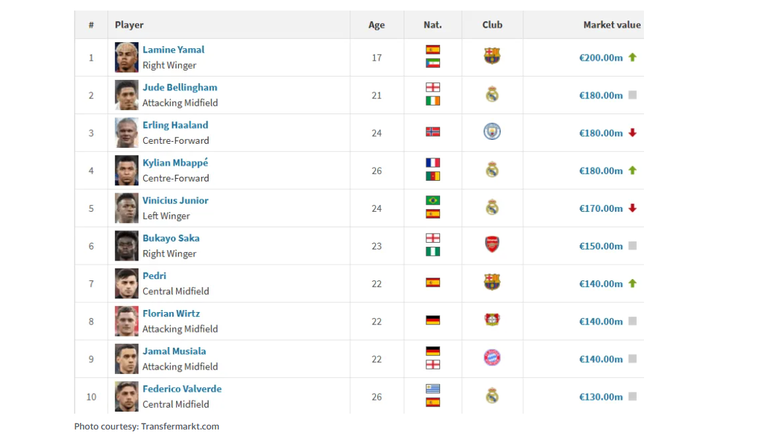Viewport: 770px width, 444px height.
Task: Open the Jude Bellingham name link
Action: click(x=179, y=87)
